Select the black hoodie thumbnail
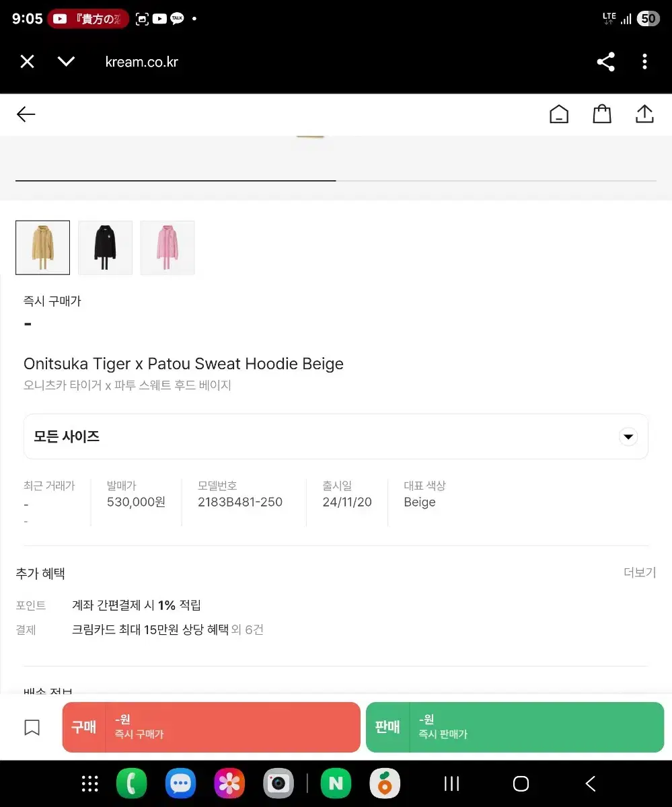The height and width of the screenshot is (807, 672). pos(105,247)
